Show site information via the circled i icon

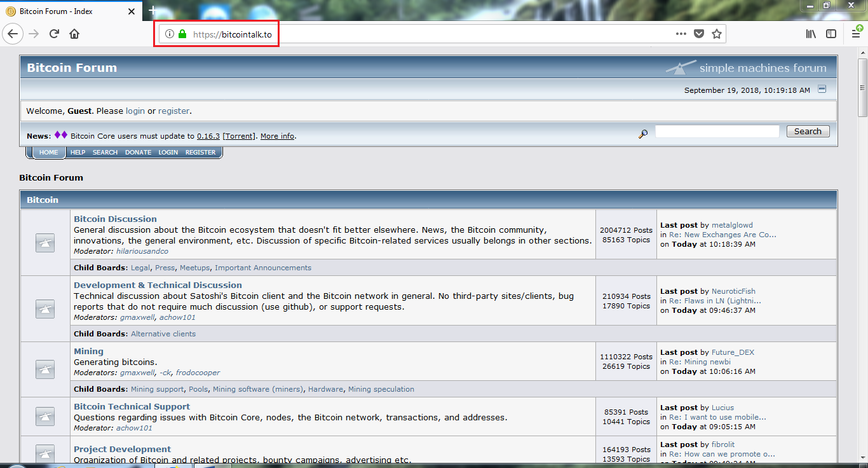(170, 34)
